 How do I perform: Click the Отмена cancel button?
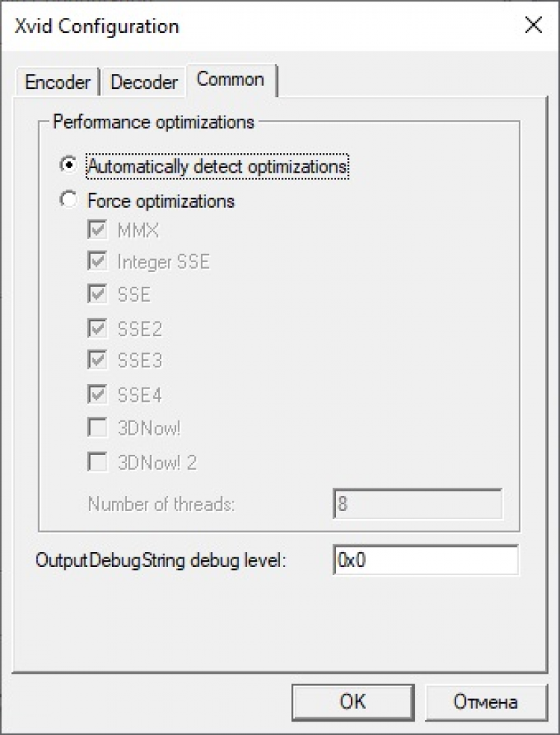[x=485, y=701]
